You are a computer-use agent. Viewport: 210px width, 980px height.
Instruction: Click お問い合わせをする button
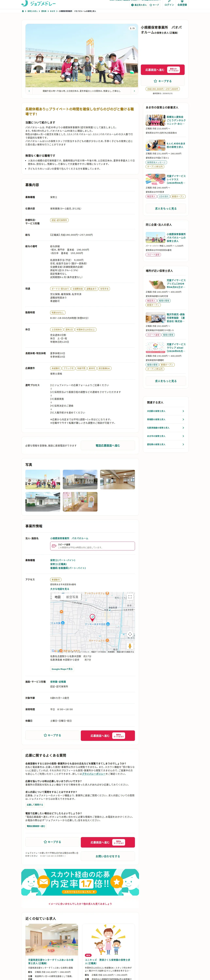108,856
